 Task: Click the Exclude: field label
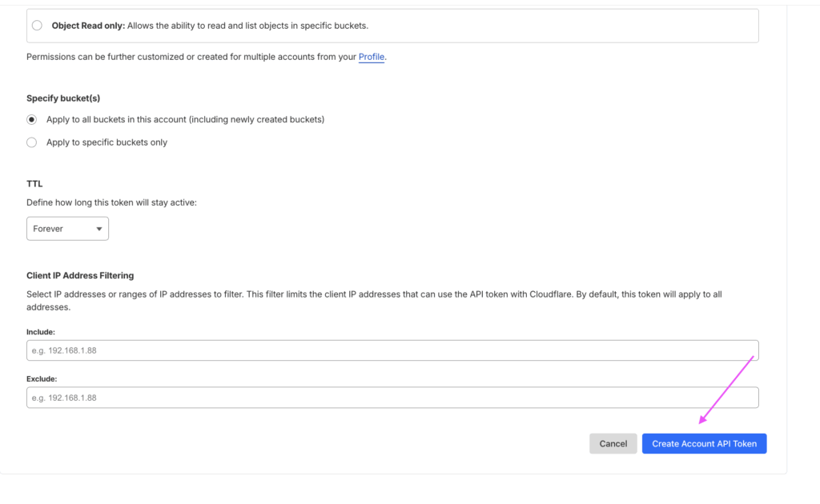(x=42, y=378)
